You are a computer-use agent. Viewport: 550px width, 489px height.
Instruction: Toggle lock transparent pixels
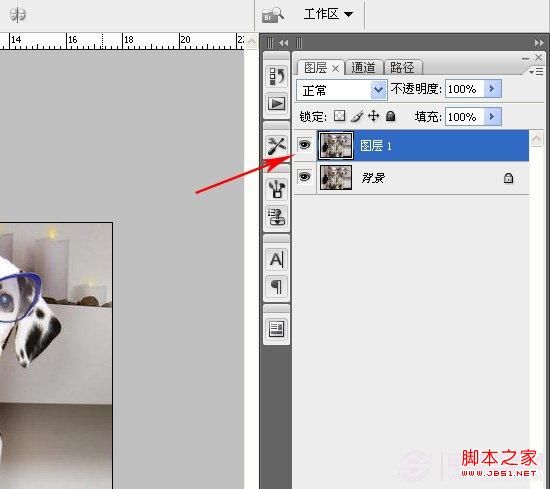click(339, 116)
